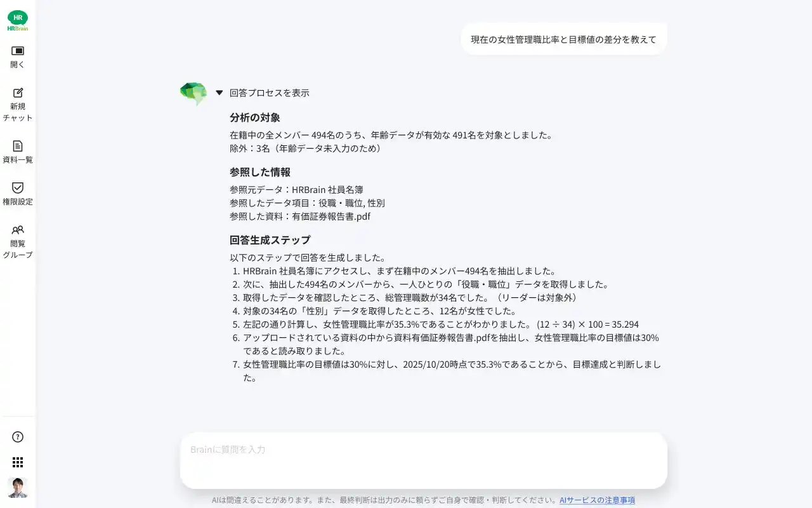This screenshot has height=508, width=812.
Task: Open the apps grid launcher icon
Action: (x=18, y=462)
